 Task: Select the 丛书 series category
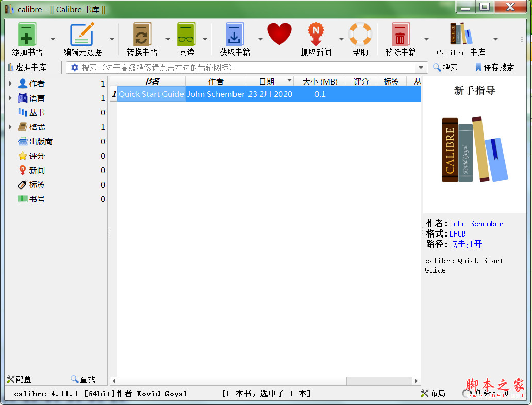[37, 113]
